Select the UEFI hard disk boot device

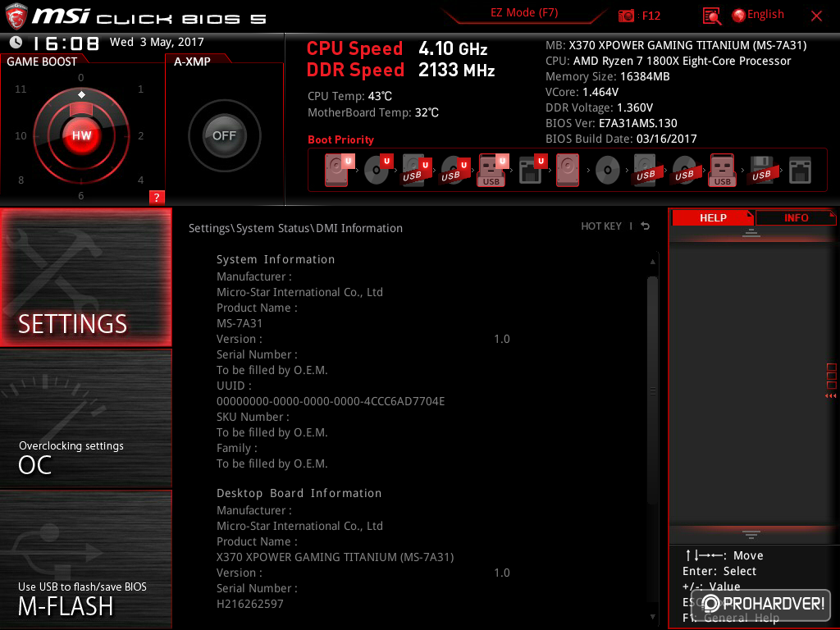pos(339,171)
